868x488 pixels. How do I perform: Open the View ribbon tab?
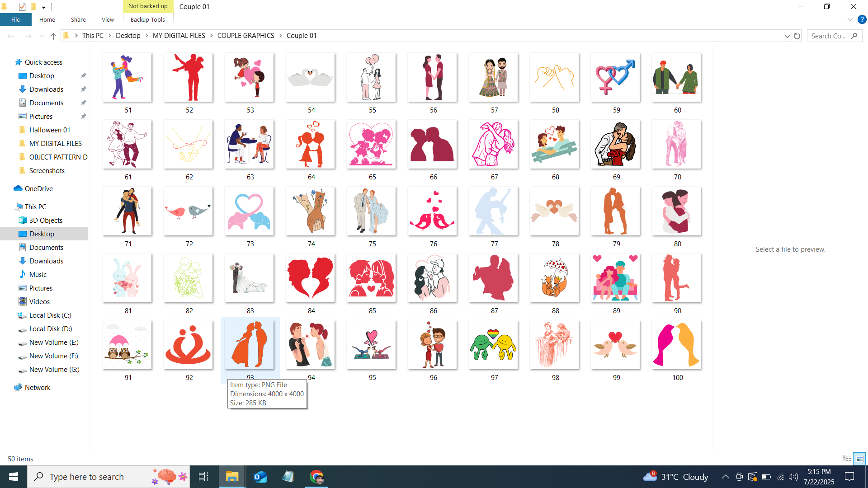(108, 19)
